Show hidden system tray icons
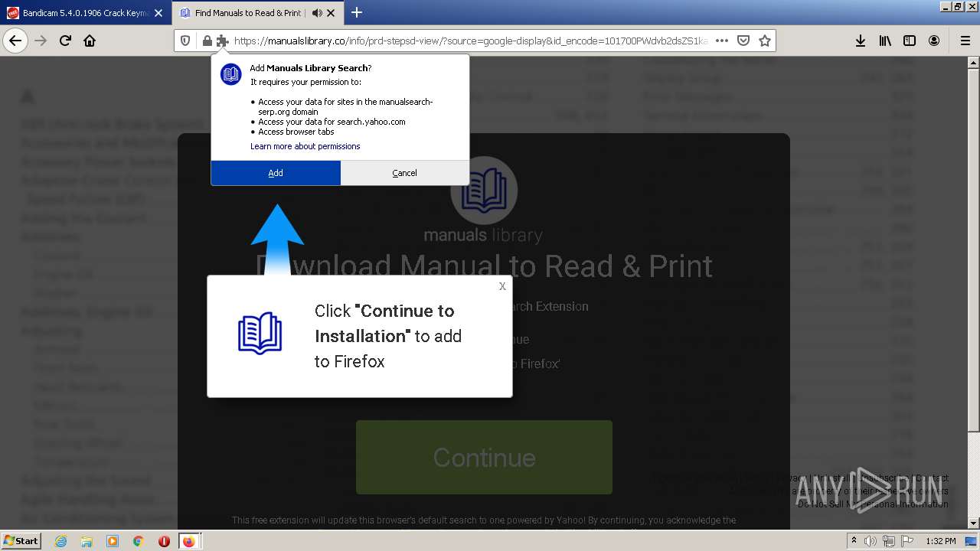The image size is (980, 551). tap(854, 541)
